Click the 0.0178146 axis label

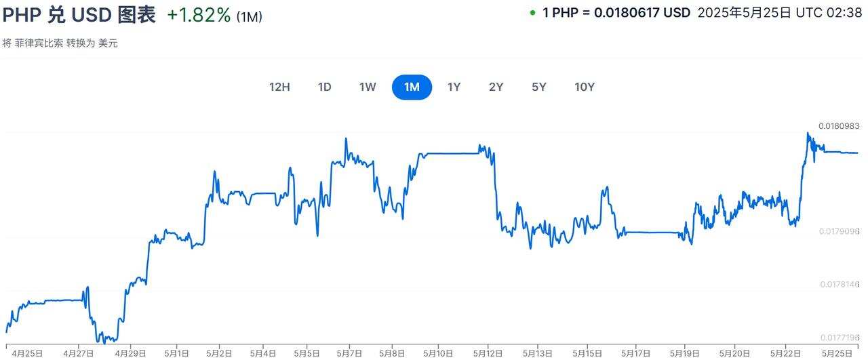839,284
